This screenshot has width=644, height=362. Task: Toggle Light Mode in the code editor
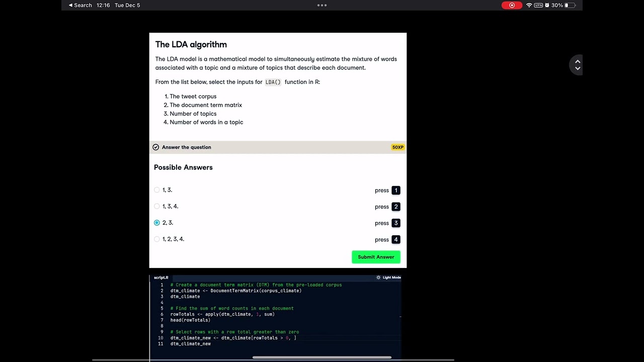tap(388, 278)
